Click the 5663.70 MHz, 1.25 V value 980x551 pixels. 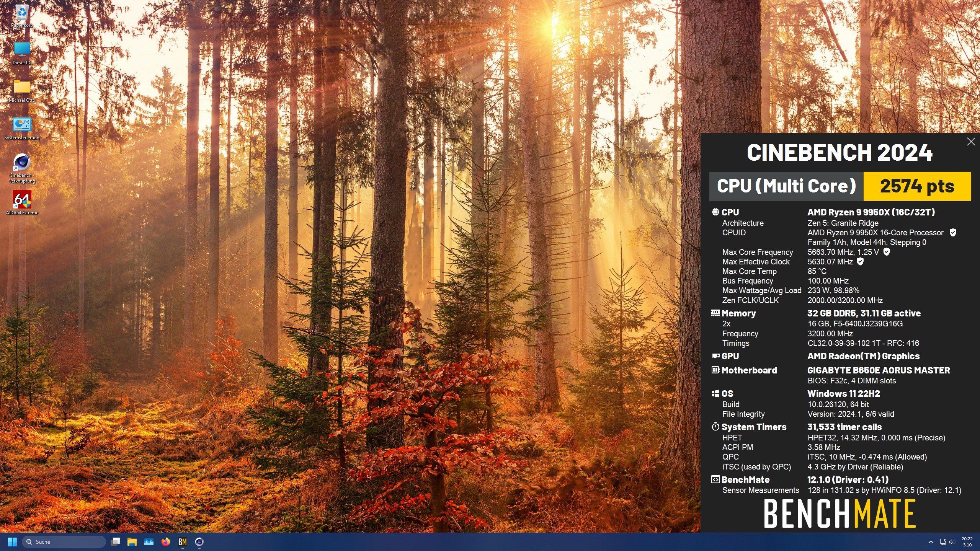coord(843,252)
